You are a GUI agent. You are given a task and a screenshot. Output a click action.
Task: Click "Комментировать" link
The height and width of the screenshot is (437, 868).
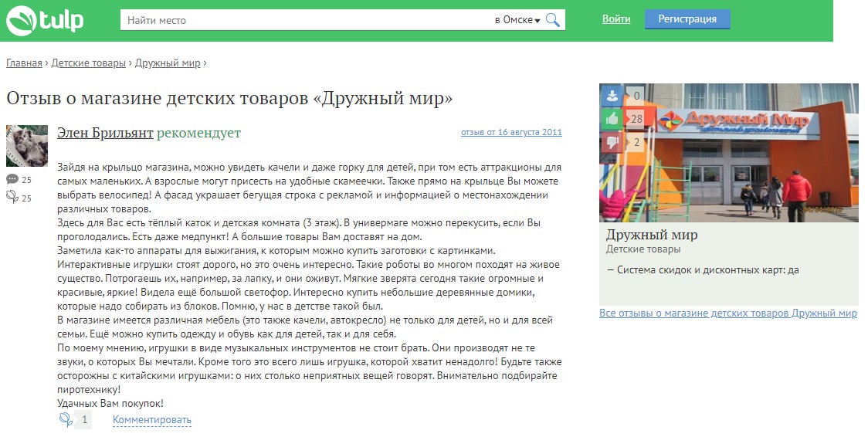click(x=152, y=420)
